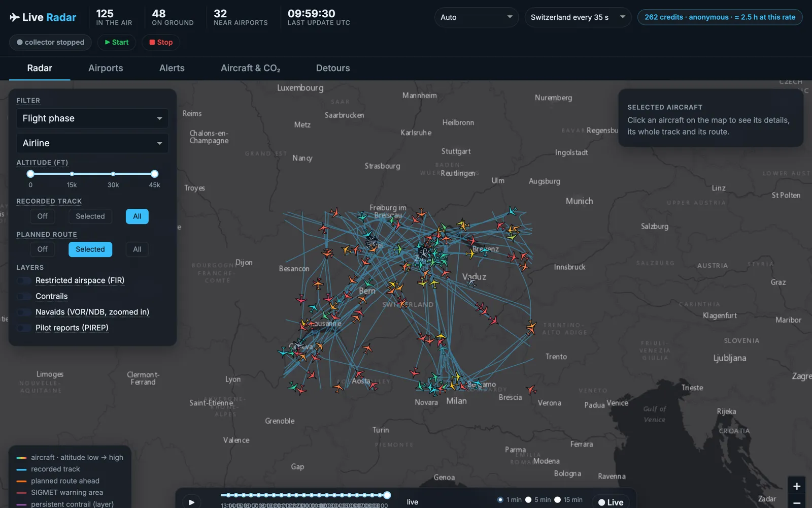Select the aircraft icon near Aosta

click(359, 374)
